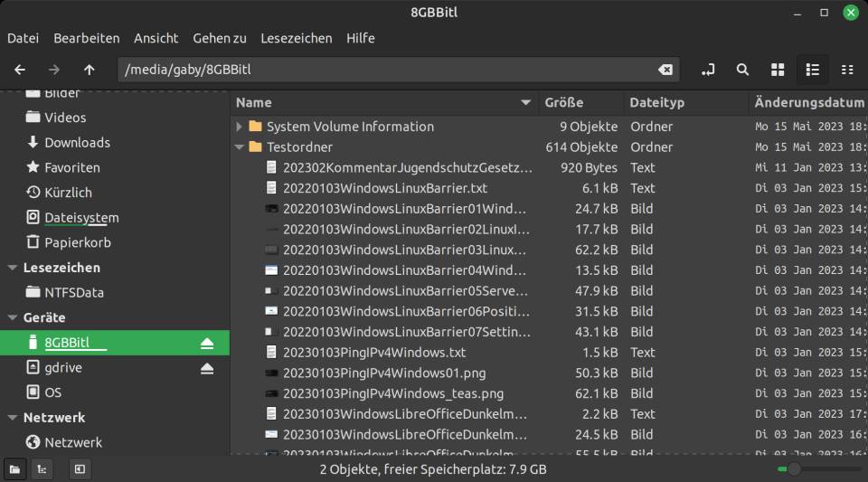Image resolution: width=868 pixels, height=482 pixels.
Task: Go back with the left arrow button
Action: click(20, 70)
